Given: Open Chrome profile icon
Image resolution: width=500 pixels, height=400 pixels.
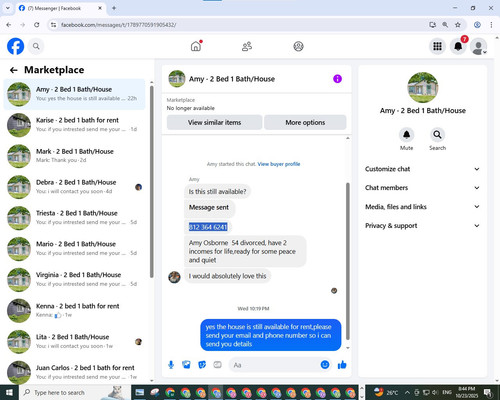Looking at the screenshot, I should 477,25.
